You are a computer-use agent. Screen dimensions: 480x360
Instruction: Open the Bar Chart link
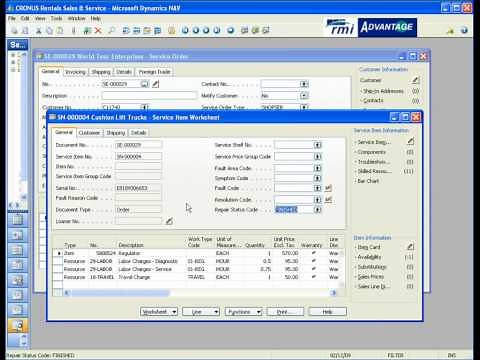pyautogui.click(x=368, y=181)
